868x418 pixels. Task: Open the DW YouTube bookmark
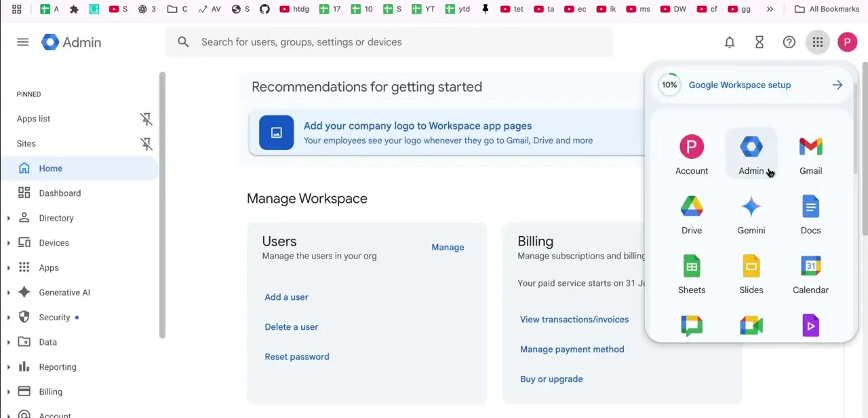(673, 9)
